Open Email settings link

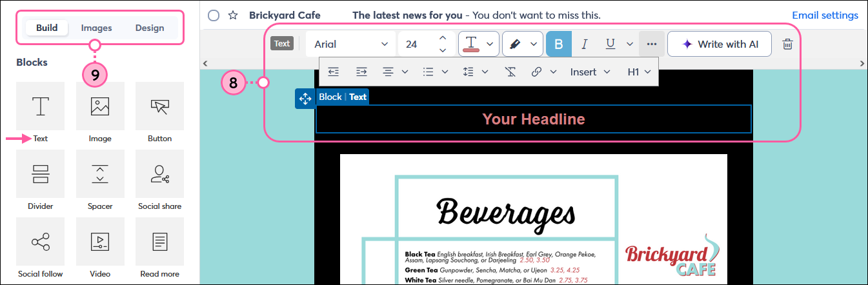click(x=825, y=15)
